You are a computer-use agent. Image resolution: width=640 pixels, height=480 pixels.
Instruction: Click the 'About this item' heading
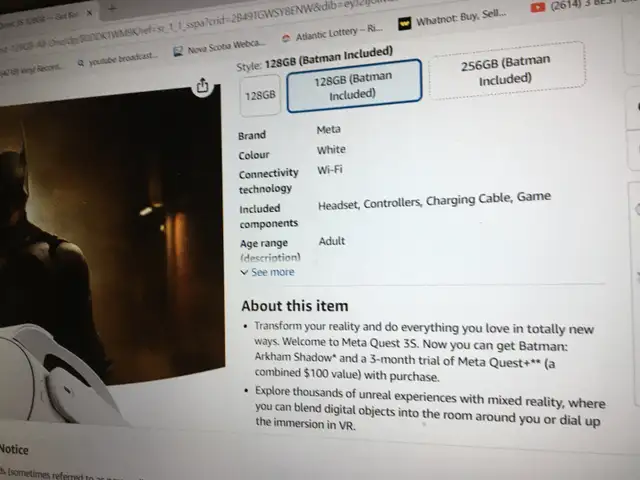point(295,306)
